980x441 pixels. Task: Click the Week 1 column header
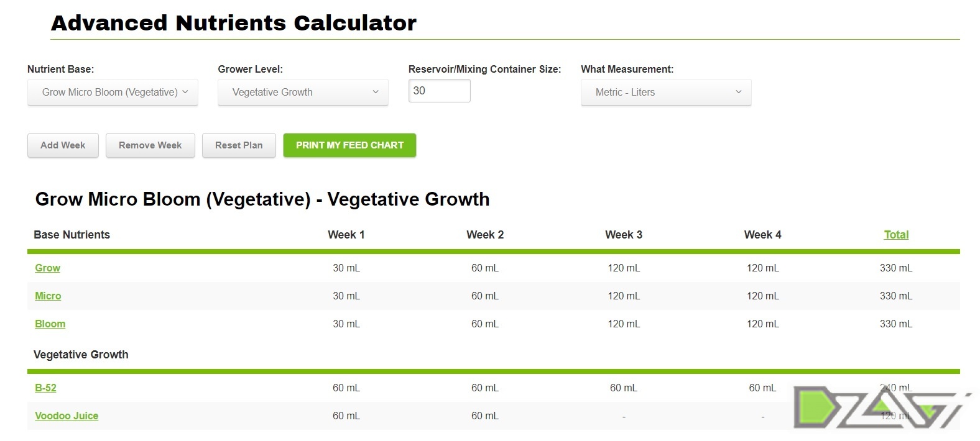pos(346,235)
